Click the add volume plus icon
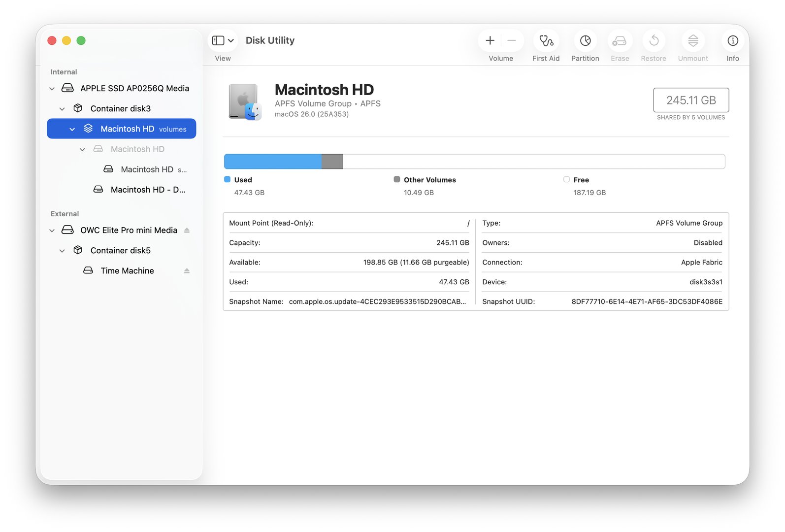Image resolution: width=785 pixels, height=532 pixels. 490,40
